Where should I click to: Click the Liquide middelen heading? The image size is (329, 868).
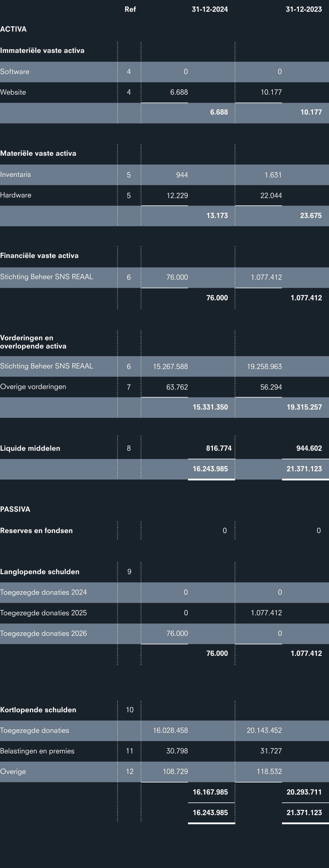[x=30, y=448]
